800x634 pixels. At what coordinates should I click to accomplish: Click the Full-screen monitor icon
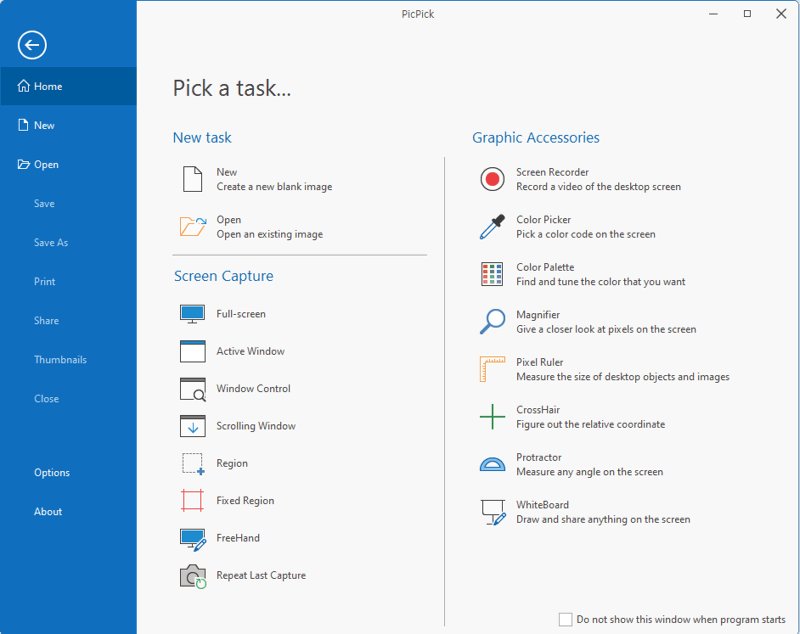click(x=192, y=314)
